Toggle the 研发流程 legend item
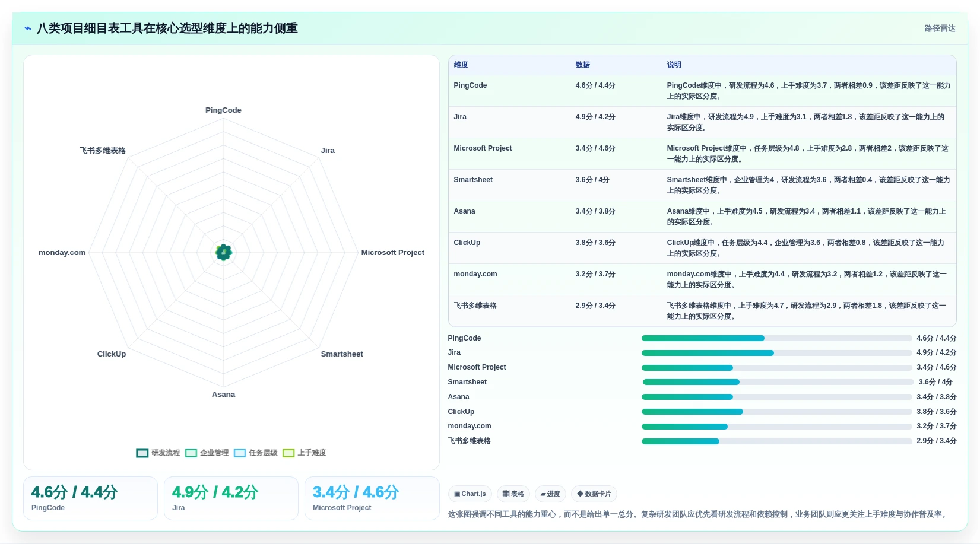The image size is (980, 544). [x=158, y=453]
